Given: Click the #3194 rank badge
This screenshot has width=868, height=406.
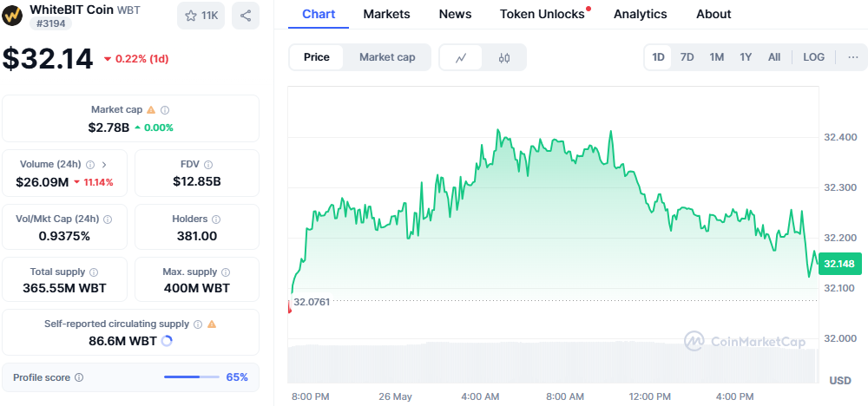Looking at the screenshot, I should [50, 23].
